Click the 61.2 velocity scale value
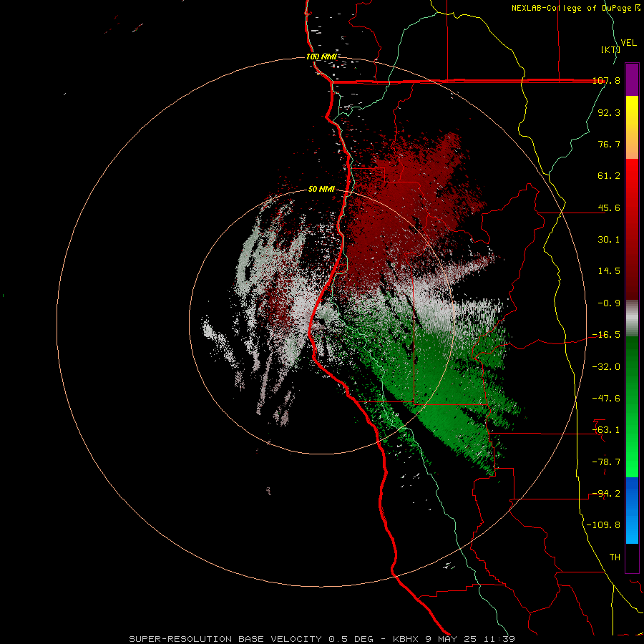 (609, 176)
